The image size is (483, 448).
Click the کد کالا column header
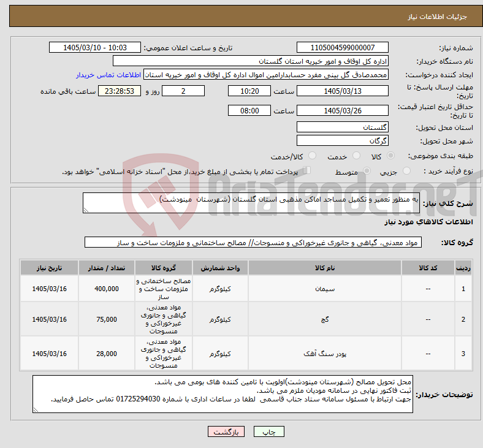click(428, 268)
